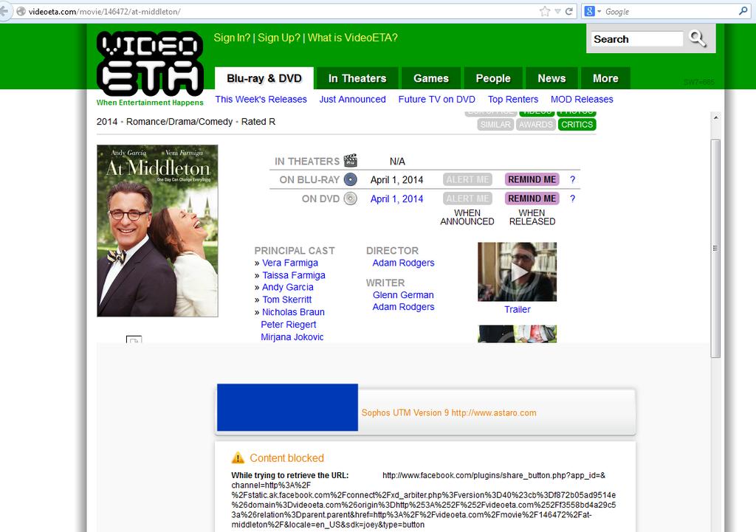Bookmark this page with the star icon
756x532 pixels.
[x=545, y=12]
